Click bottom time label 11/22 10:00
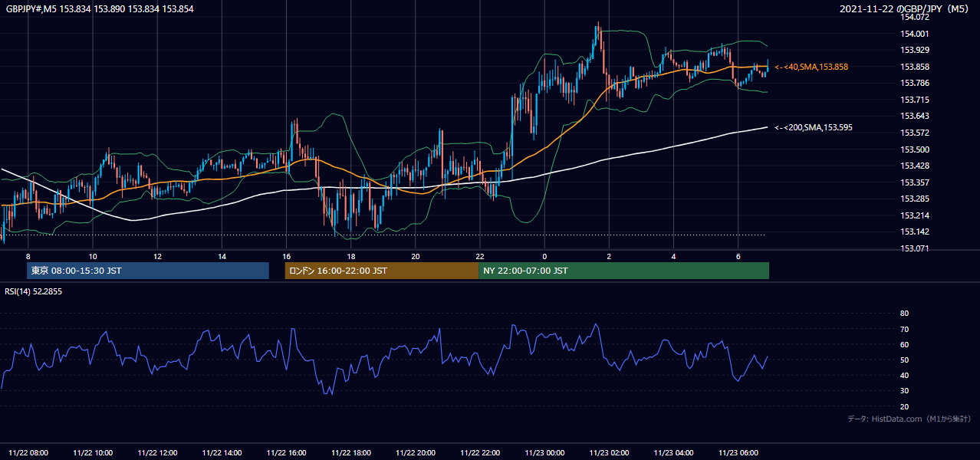This screenshot has width=980, height=460. 92,453
